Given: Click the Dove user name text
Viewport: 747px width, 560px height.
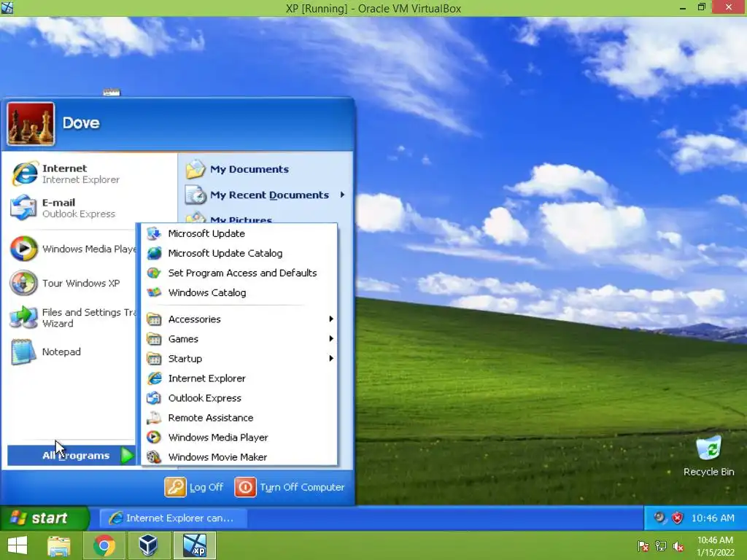Looking at the screenshot, I should pyautogui.click(x=81, y=122).
